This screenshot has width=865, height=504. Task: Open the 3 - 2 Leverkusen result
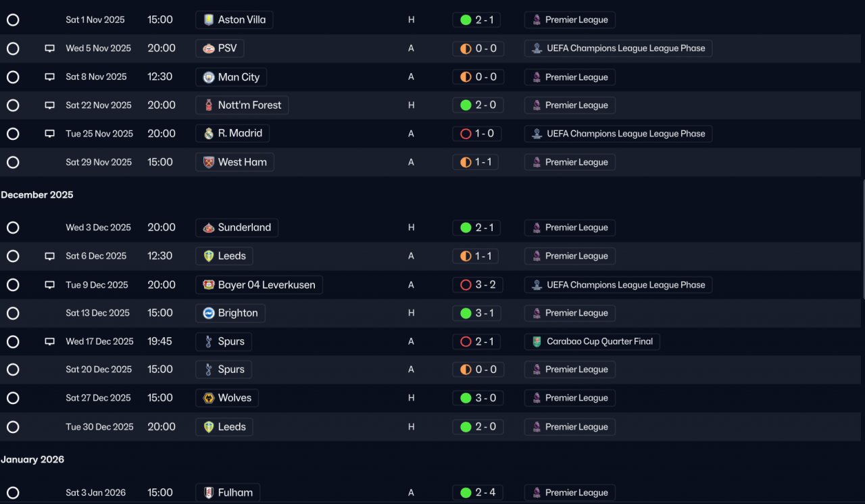tap(478, 285)
